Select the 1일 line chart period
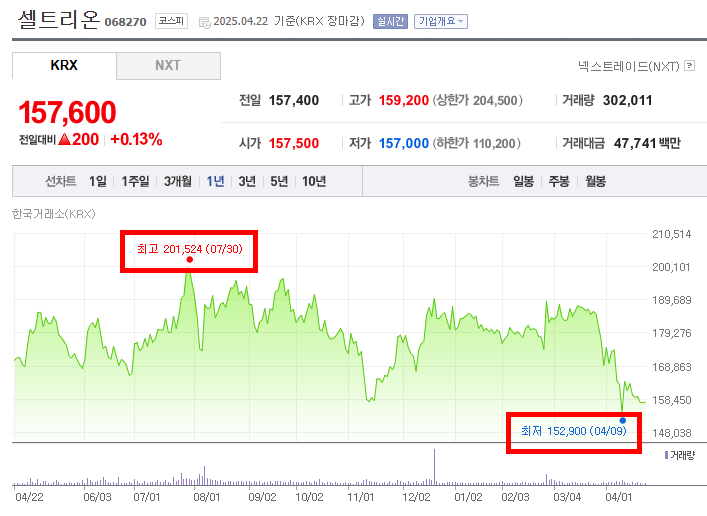 [x=98, y=181]
